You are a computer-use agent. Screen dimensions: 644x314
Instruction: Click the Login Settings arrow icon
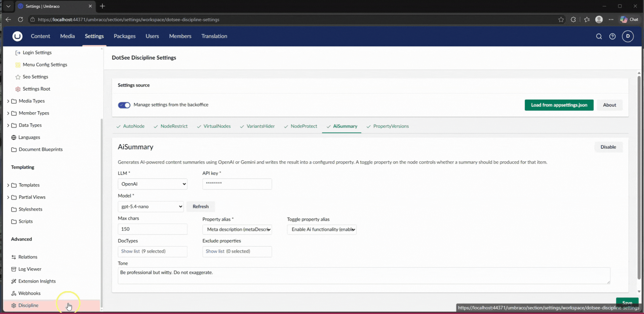tap(18, 53)
